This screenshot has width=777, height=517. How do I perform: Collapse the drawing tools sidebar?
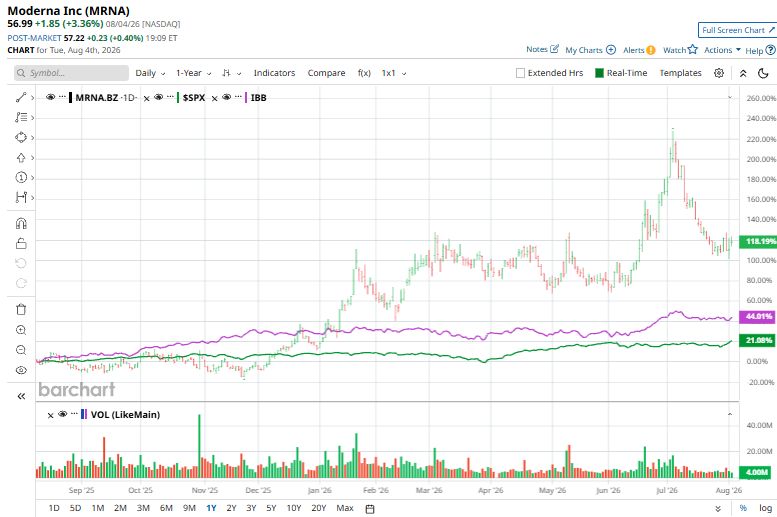(21, 396)
